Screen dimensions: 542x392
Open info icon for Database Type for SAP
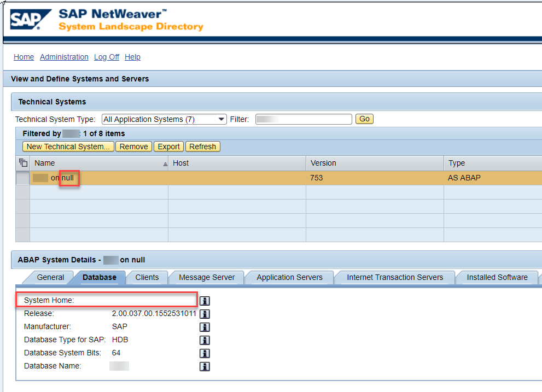tap(205, 340)
